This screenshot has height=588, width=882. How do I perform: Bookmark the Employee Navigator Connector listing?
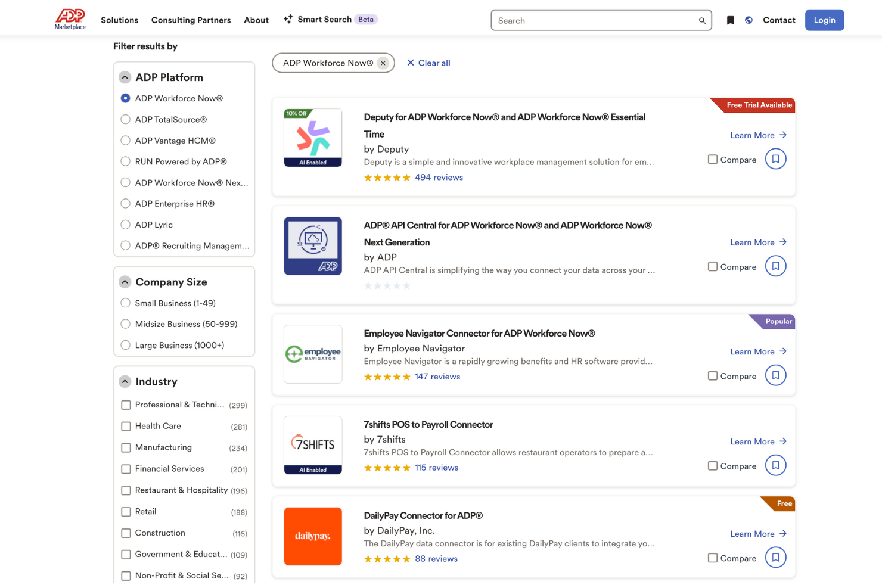[x=775, y=375]
